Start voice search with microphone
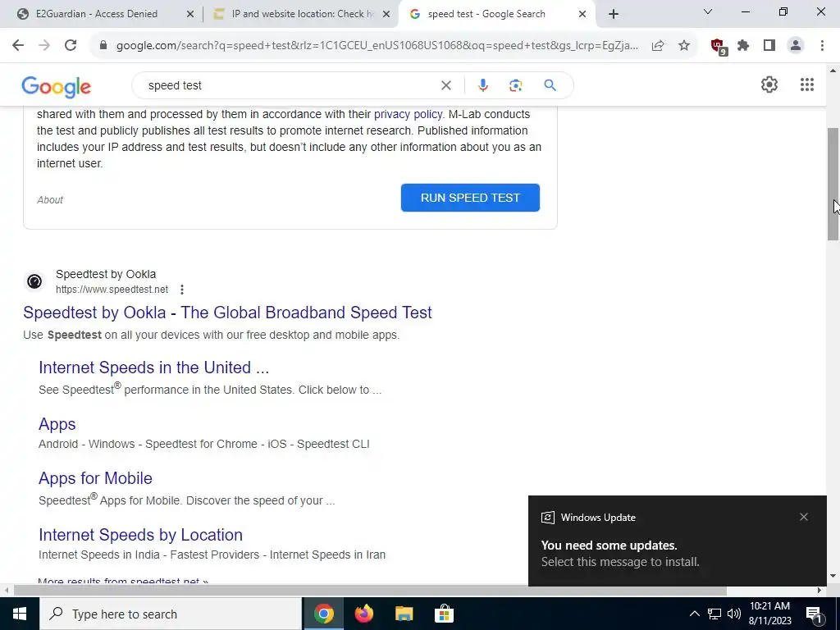 pos(482,85)
